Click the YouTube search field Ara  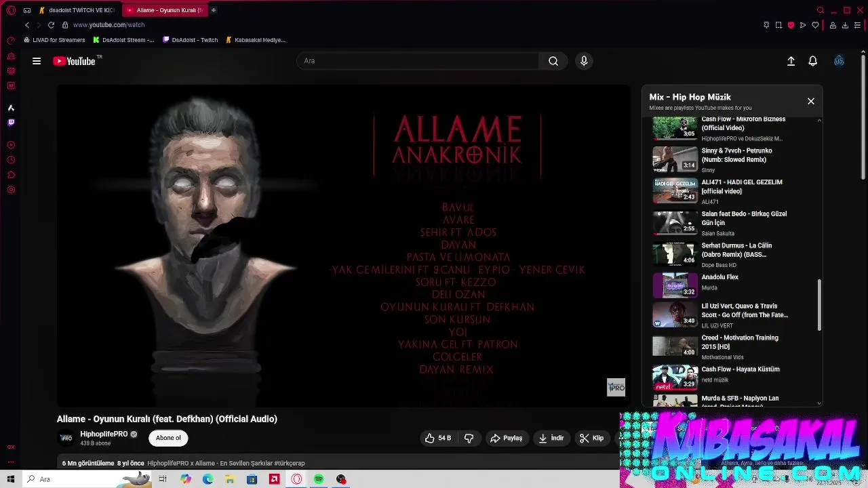(418, 61)
